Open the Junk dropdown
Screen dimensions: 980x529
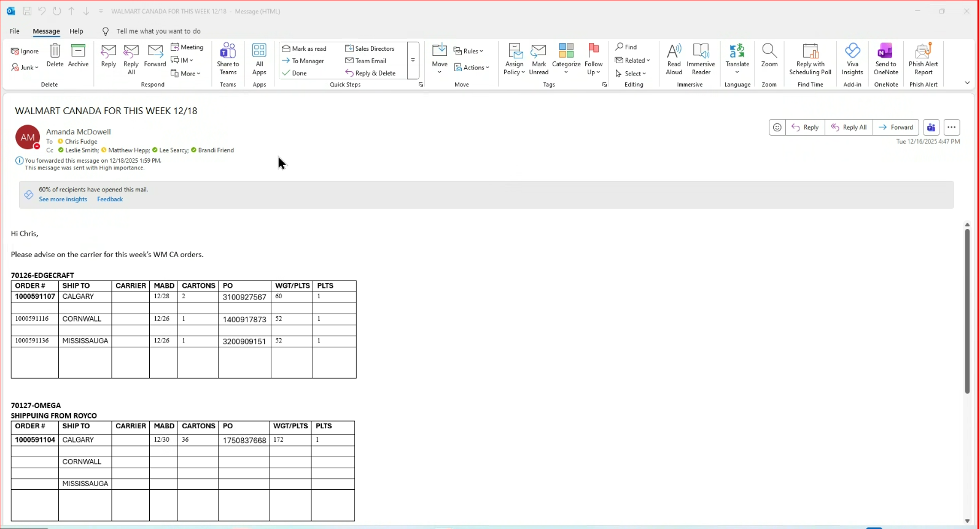point(25,68)
